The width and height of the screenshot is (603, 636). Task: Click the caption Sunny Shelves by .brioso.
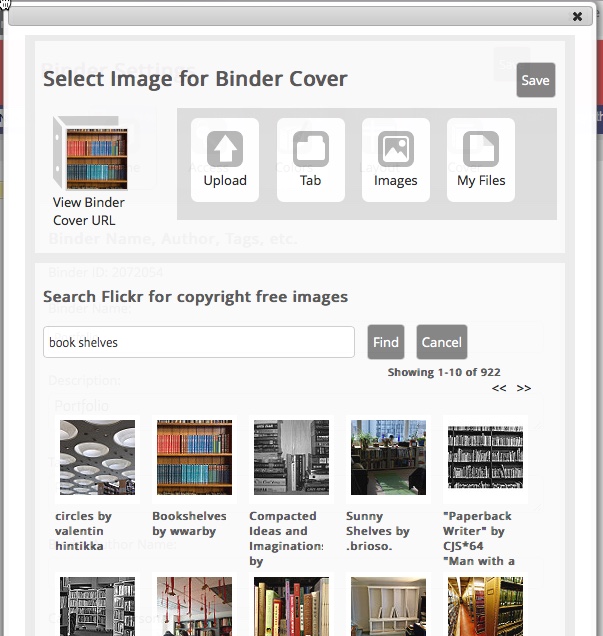[x=378, y=531]
